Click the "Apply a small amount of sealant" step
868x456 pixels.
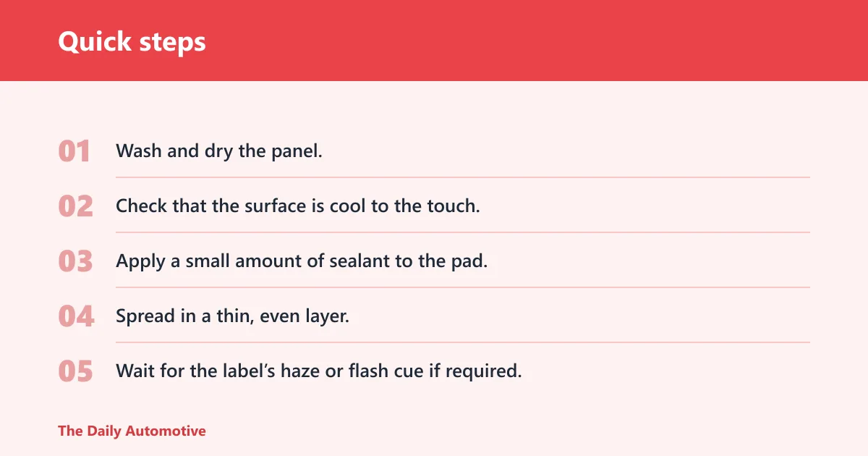click(302, 261)
